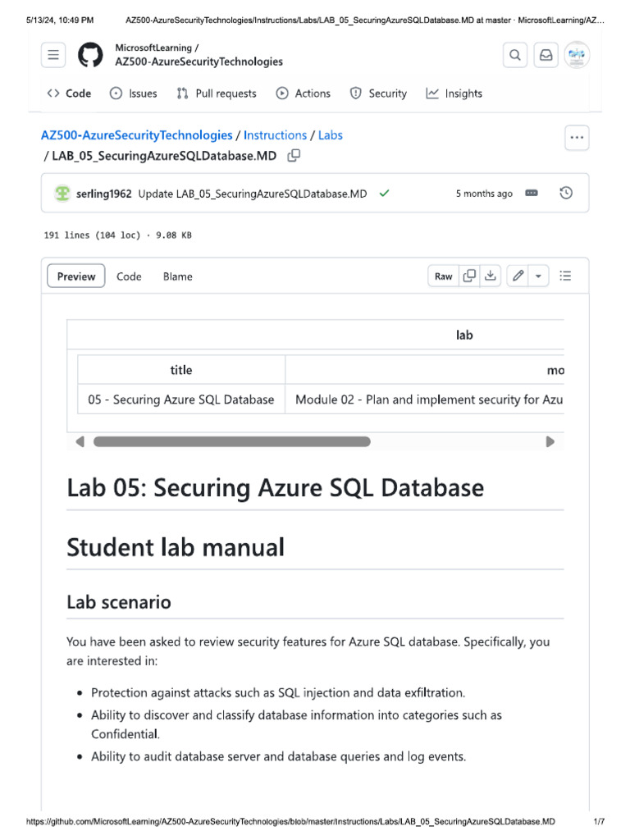
Task: Click the pencil edit file icon
Action: 518,276
